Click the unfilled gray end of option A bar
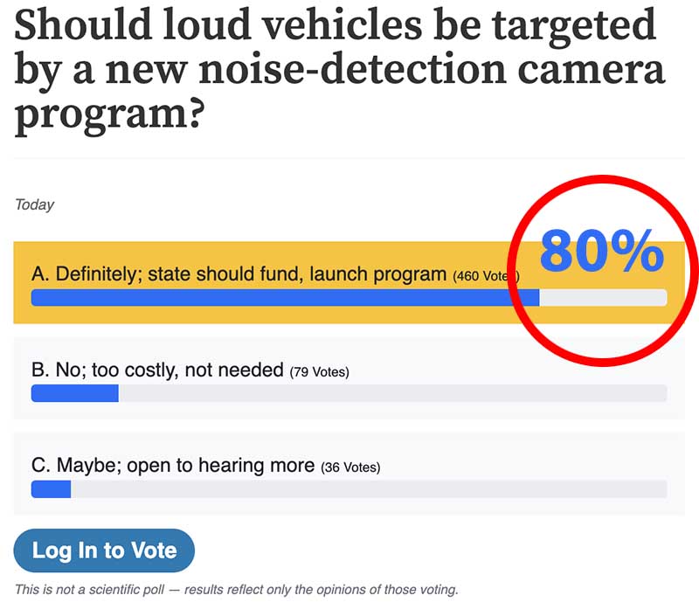The height and width of the screenshot is (616, 699). [x=603, y=298]
